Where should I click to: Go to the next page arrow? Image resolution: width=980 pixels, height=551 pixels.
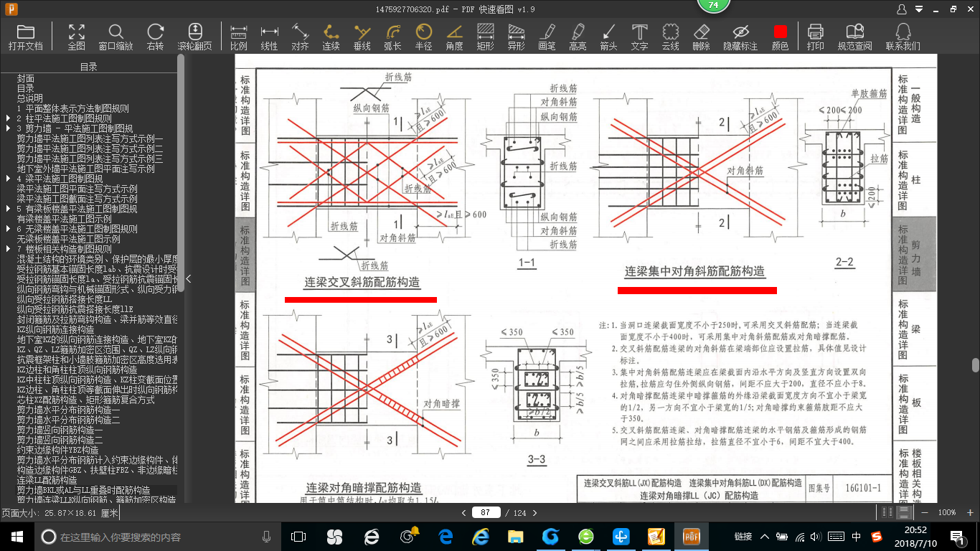click(x=534, y=513)
